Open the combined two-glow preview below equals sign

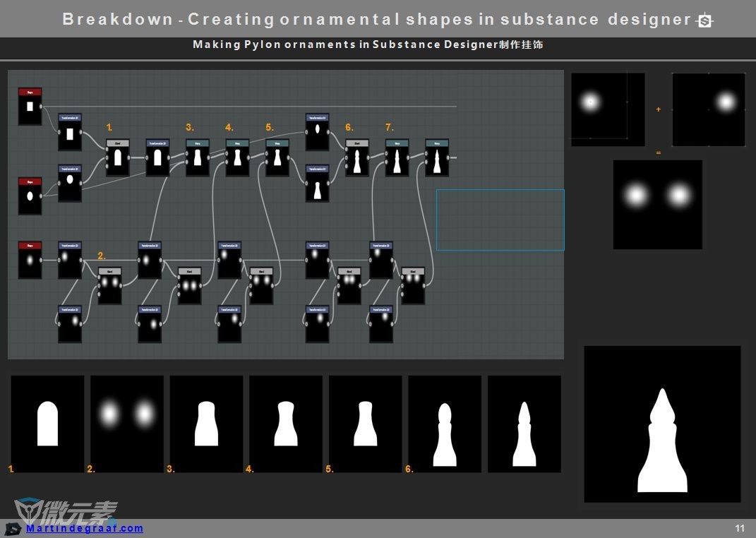click(658, 205)
